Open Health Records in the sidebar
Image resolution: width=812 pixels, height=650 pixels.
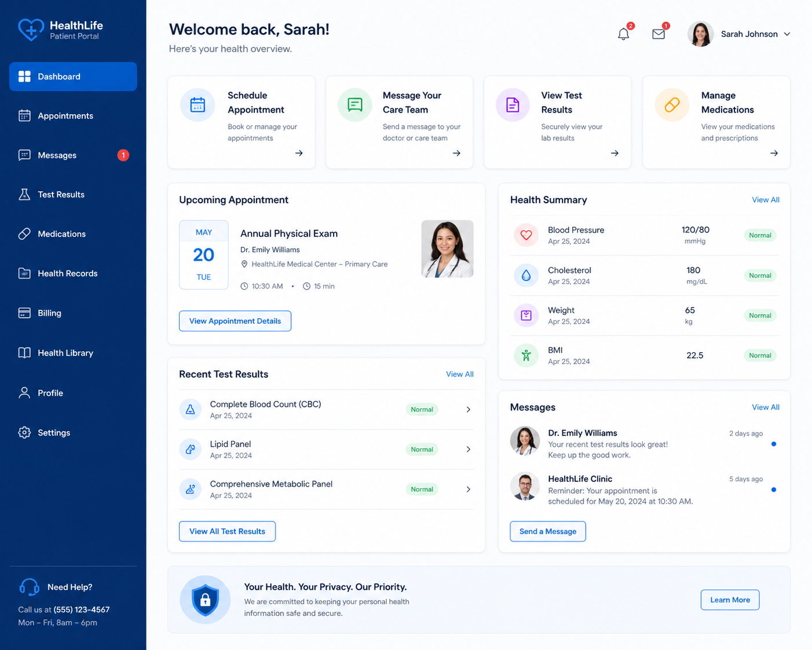point(73,273)
